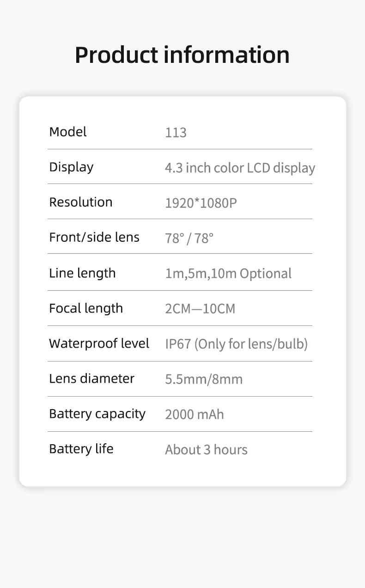Screen dimensions: 365x588
Task: Click the Battery capacity label
Action: (x=97, y=414)
